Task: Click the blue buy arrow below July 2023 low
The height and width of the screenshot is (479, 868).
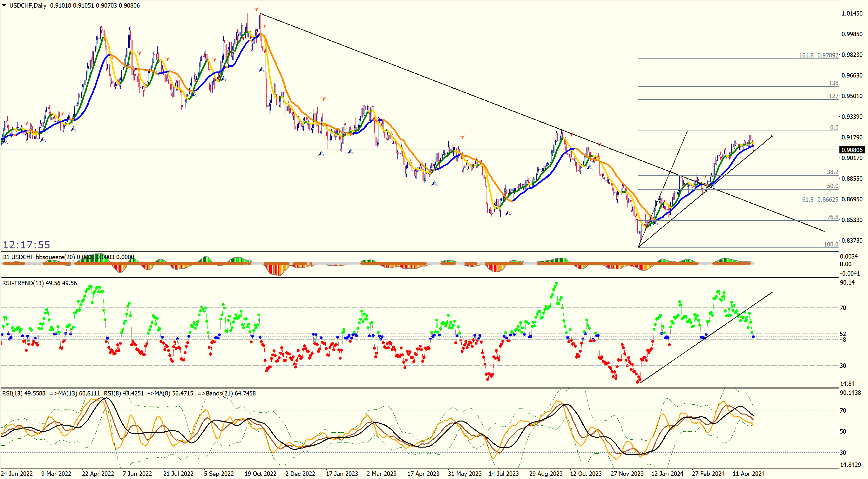Action: [508, 213]
